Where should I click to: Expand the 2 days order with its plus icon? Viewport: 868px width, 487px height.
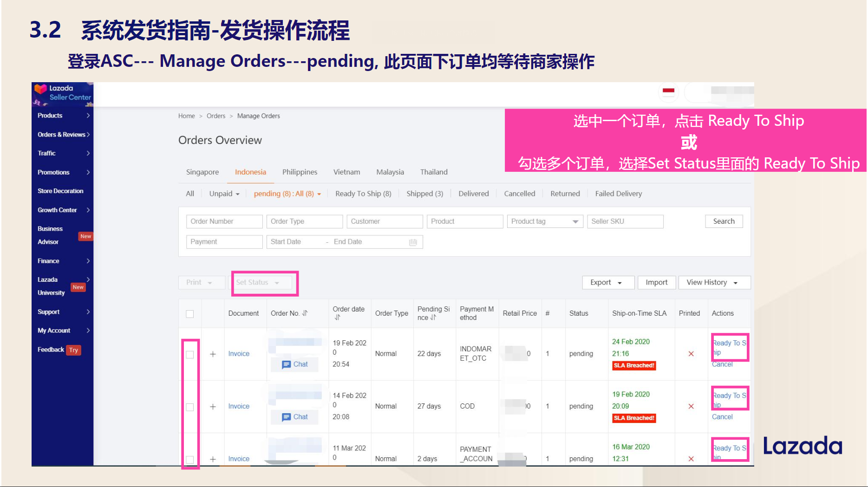click(x=213, y=459)
